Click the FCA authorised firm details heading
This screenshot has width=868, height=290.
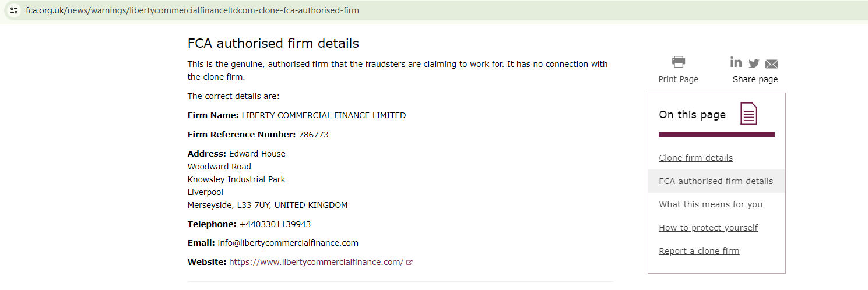coord(273,43)
